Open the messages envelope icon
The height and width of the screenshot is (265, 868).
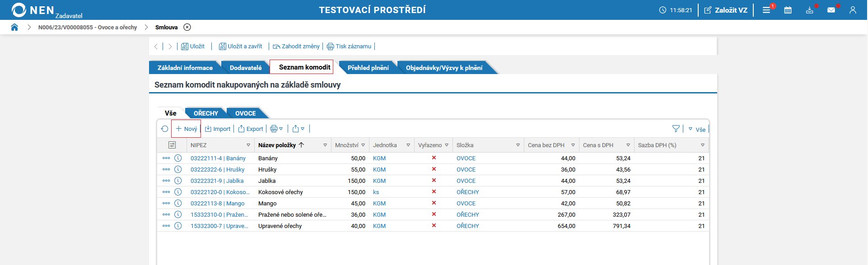point(831,10)
